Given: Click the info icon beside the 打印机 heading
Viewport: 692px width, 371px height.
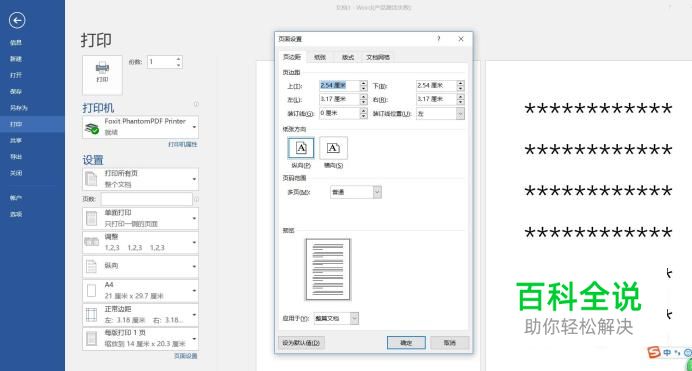Looking at the screenshot, I should click(x=196, y=104).
